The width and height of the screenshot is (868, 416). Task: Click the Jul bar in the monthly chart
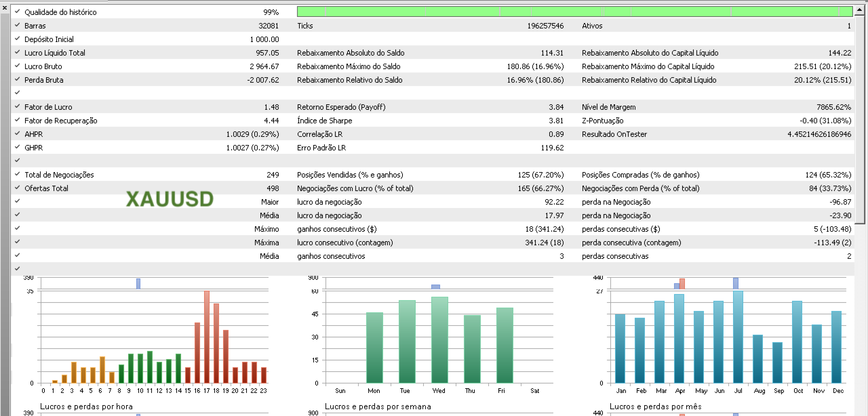[738, 337]
